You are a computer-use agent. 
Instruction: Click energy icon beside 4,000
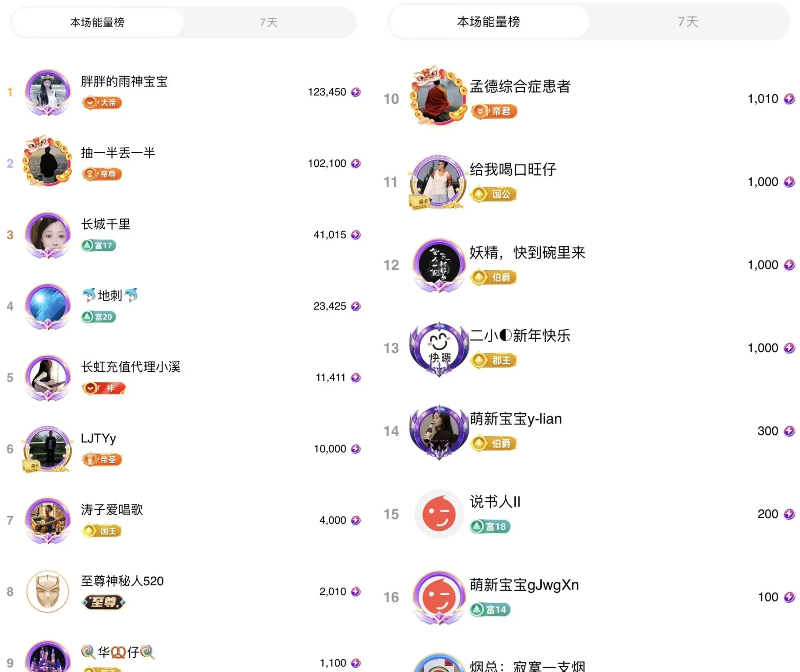[356, 520]
